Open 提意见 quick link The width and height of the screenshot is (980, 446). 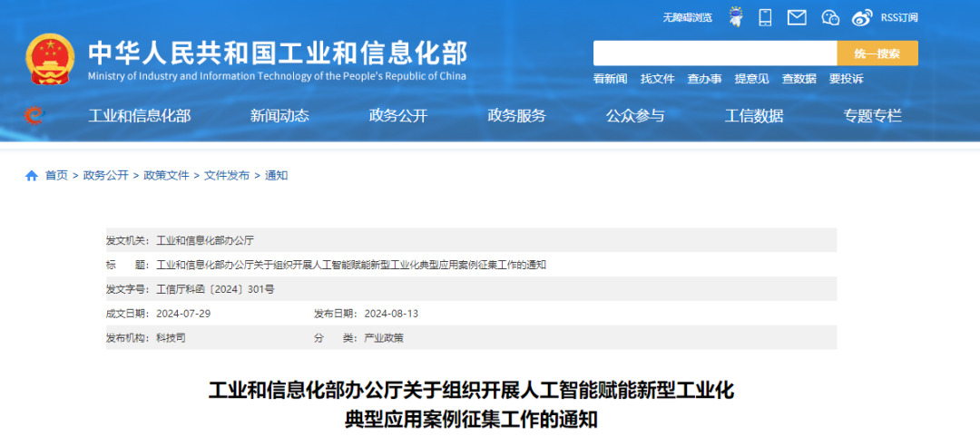tap(752, 79)
